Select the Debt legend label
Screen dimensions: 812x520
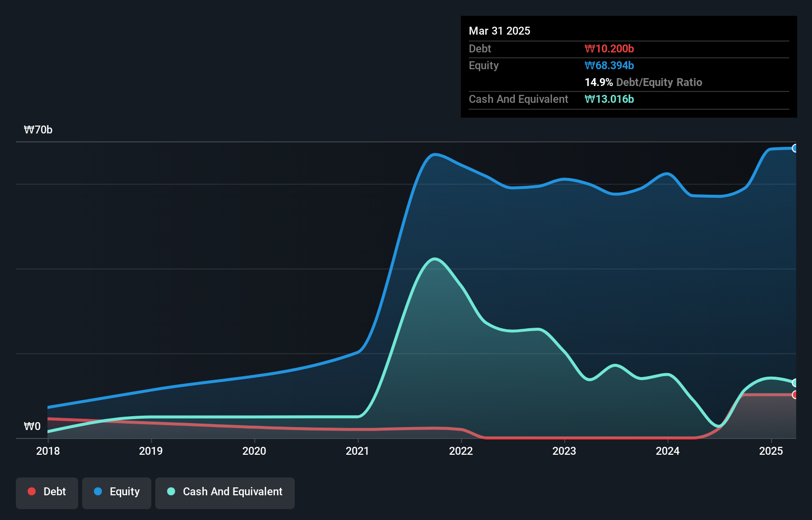[54, 491]
